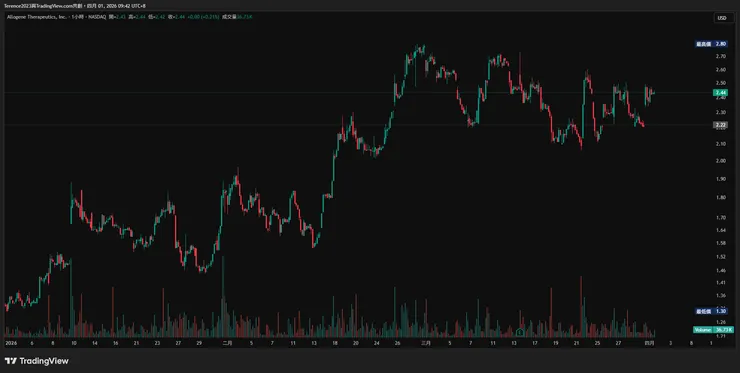The image size is (740, 373).
Task: Click the 2.00 price axis tick
Action: (x=721, y=161)
